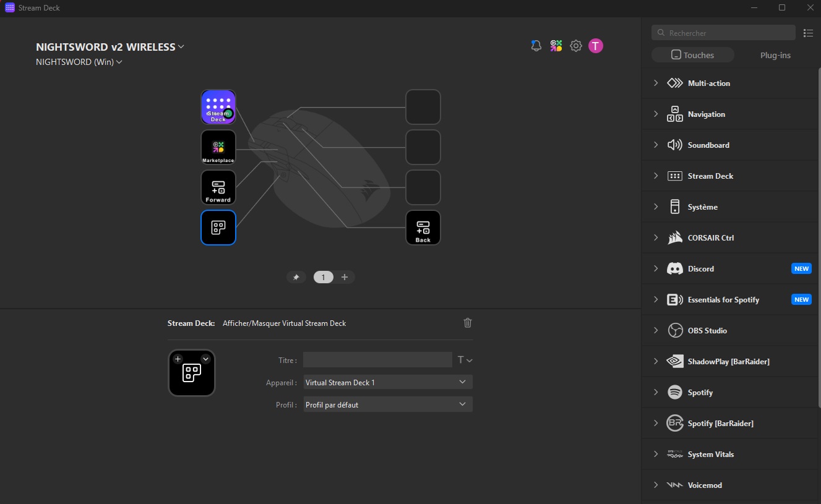Click the Rechercher search field
Image resolution: width=821 pixels, height=504 pixels.
[723, 33]
